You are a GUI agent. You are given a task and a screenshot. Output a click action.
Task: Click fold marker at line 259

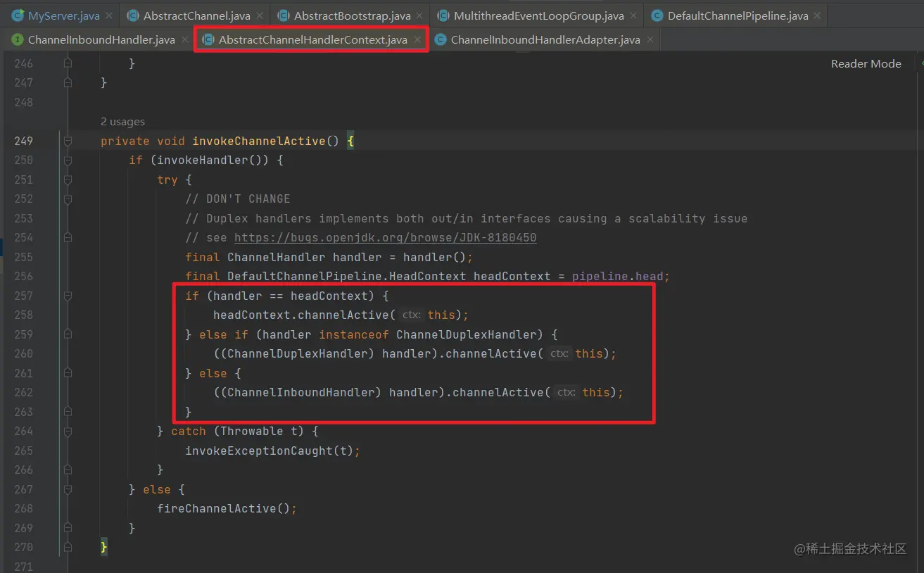pyautogui.click(x=68, y=334)
